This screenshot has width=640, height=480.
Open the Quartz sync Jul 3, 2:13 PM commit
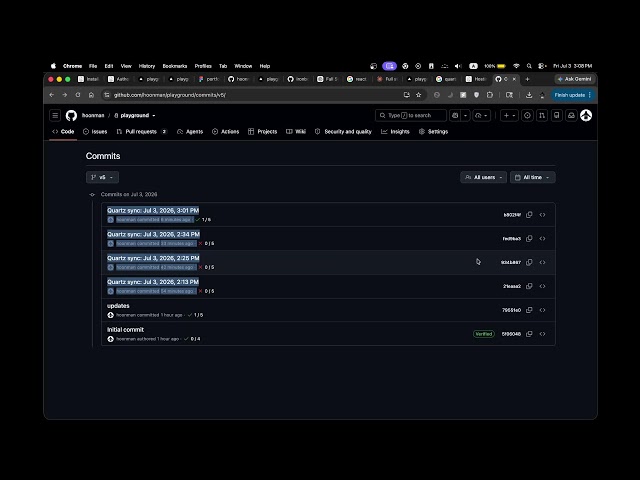coord(153,282)
